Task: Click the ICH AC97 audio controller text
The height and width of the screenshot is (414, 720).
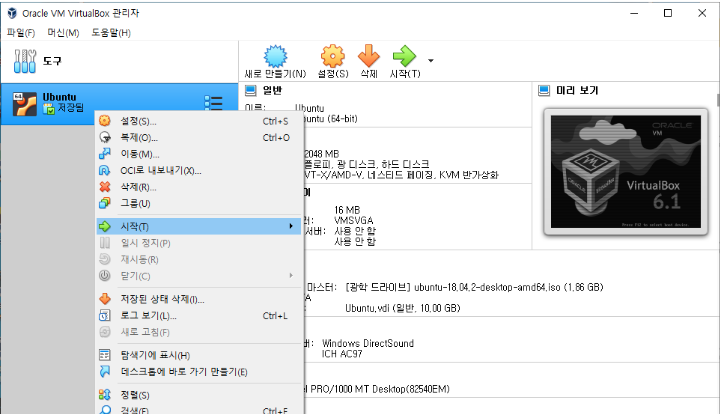Action: [x=342, y=354]
